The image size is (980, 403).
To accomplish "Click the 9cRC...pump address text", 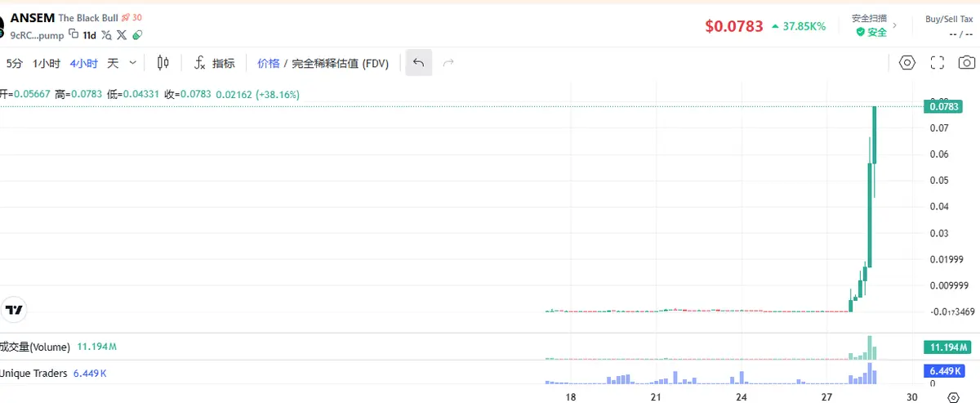I will (x=37, y=35).
